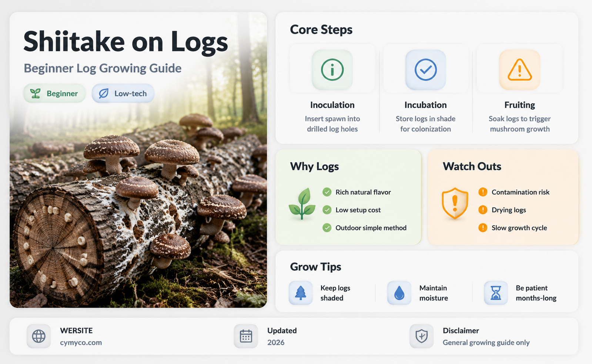This screenshot has height=364, width=592.
Task: Click the Grow Tips heading
Action: pos(315,267)
